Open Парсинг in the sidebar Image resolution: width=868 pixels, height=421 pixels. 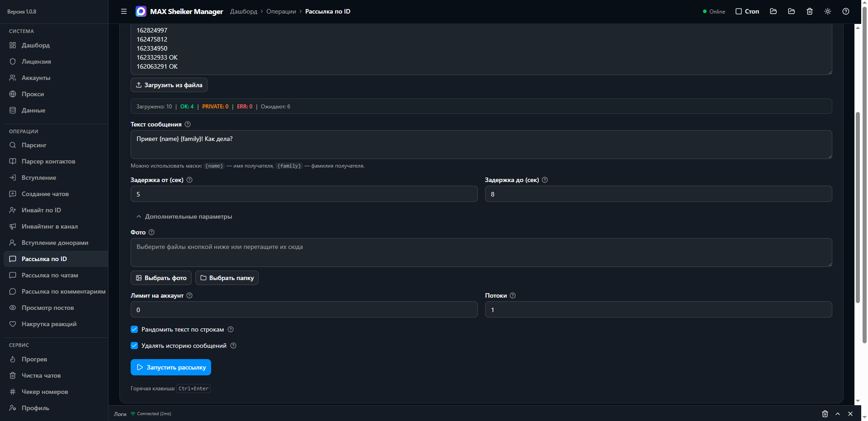pyautogui.click(x=56, y=145)
